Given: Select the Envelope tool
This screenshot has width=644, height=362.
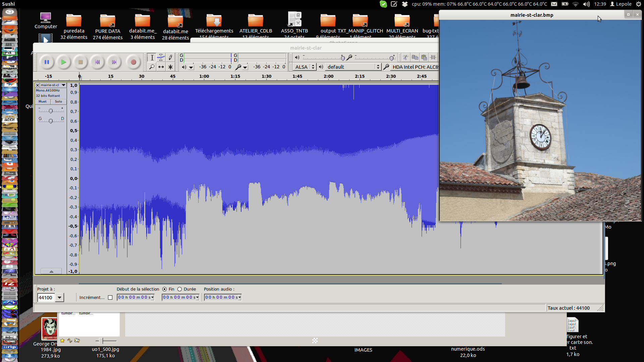Looking at the screenshot, I should coord(161,57).
